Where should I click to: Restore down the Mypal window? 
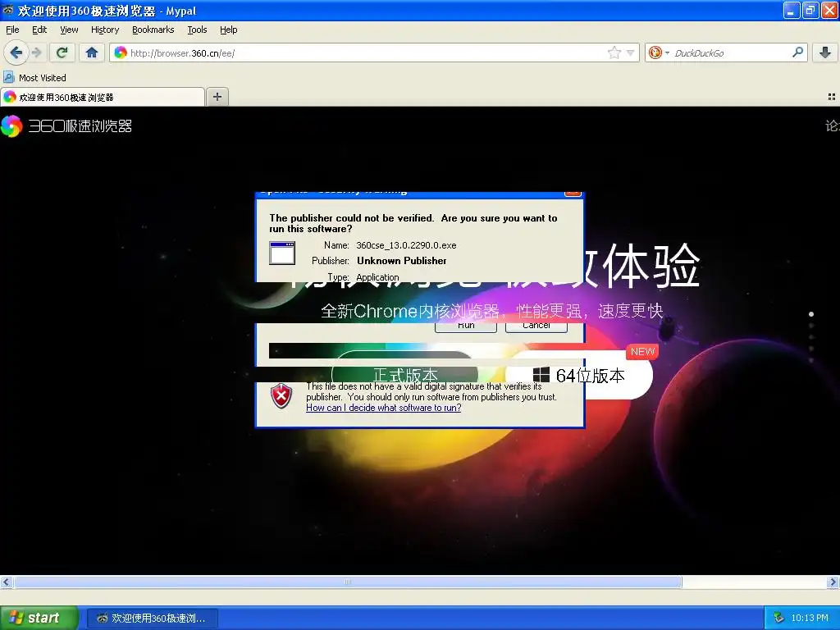(810, 10)
